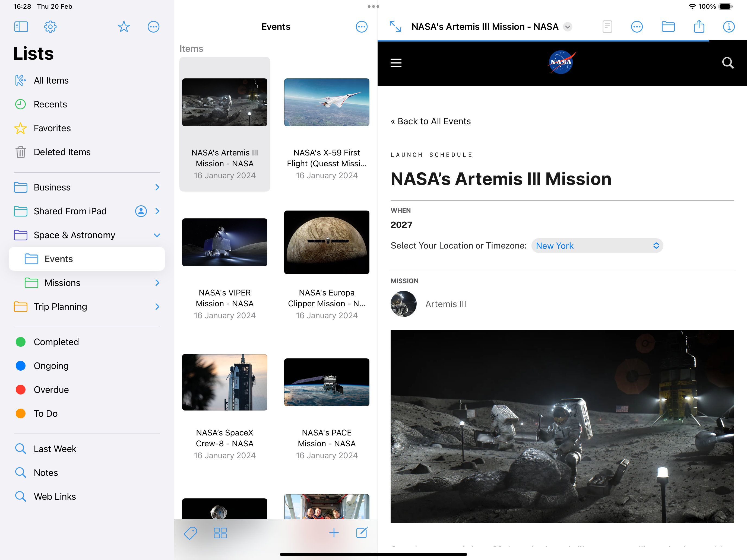This screenshot has height=560, width=747.
Task: Open the title dropdown arrow beside NASA's Artemis III
Action: click(568, 27)
